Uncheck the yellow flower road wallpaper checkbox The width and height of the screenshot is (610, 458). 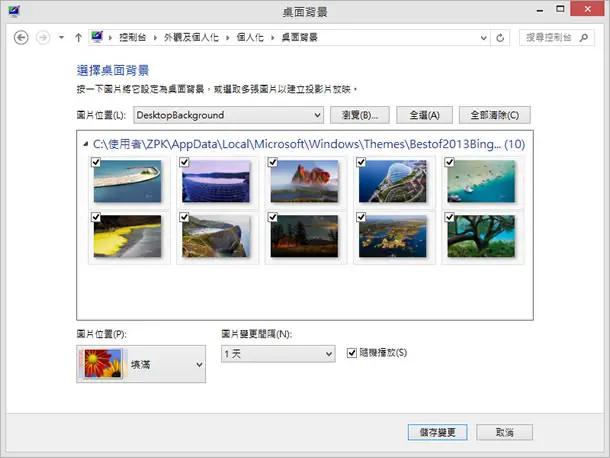point(96,217)
